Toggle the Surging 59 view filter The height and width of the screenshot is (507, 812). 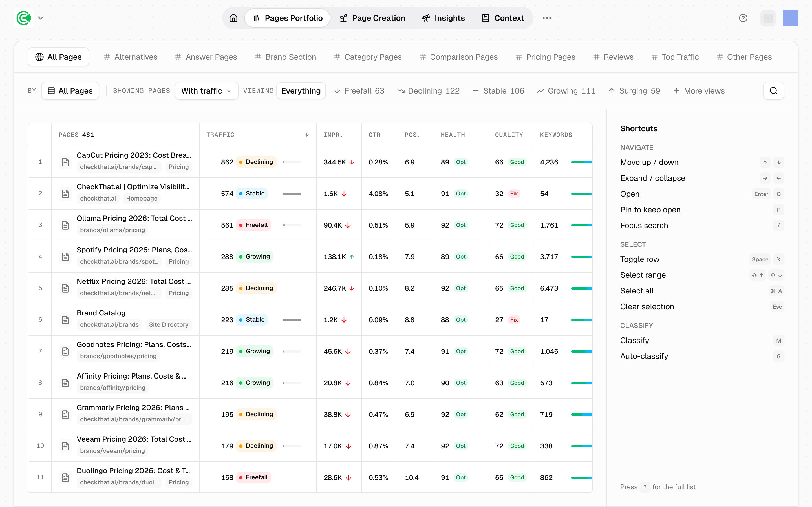[634, 91]
